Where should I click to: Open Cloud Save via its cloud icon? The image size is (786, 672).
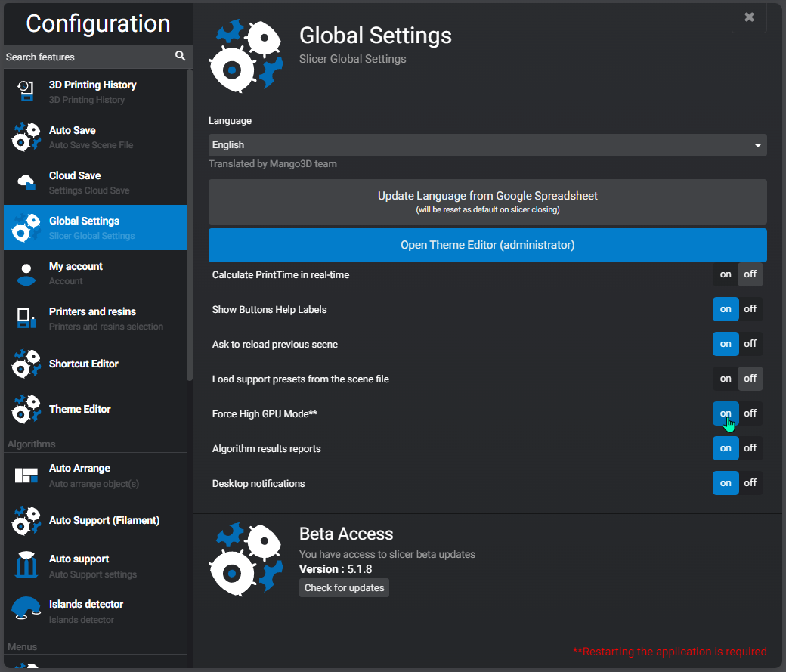pos(26,182)
